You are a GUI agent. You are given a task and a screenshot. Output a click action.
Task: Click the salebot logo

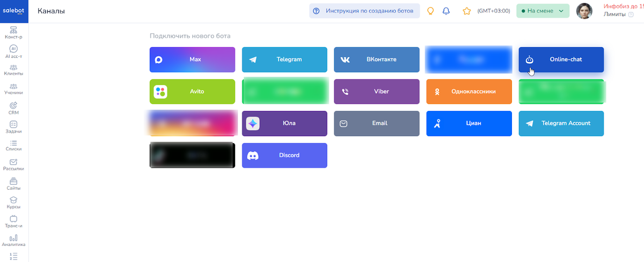[14, 11]
